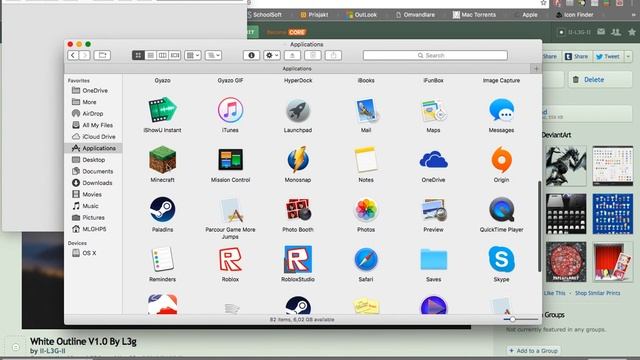Click the Get Info toolbar button
Screen dimensions: 640x360
[x=251, y=55]
